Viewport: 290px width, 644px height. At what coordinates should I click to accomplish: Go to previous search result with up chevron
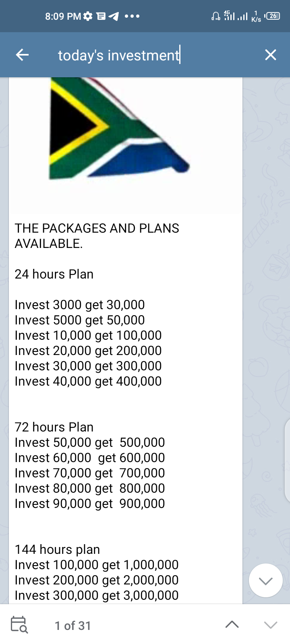coord(232,625)
